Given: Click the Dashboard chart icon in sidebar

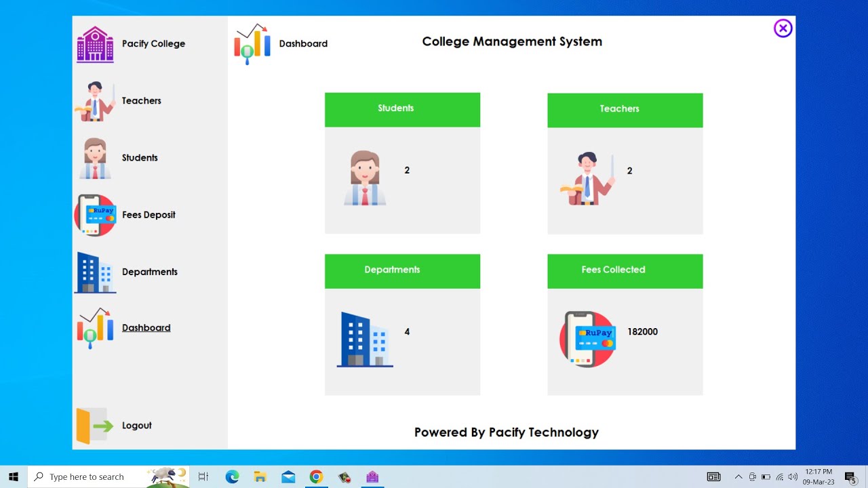Looking at the screenshot, I should (95, 329).
